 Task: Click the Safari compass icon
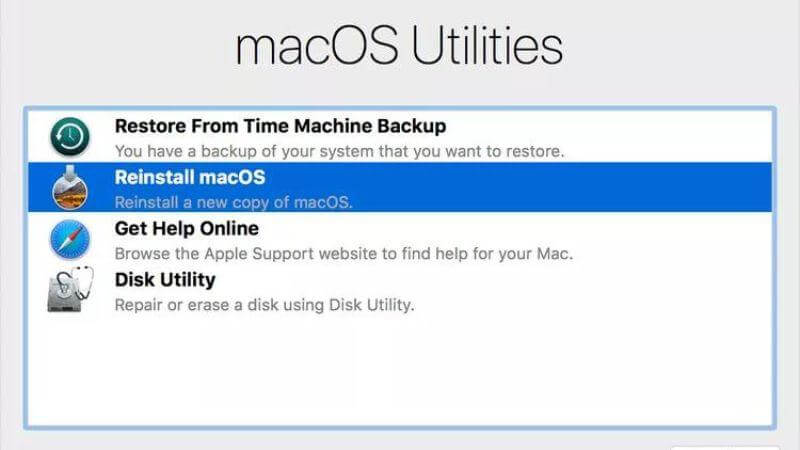(70, 240)
